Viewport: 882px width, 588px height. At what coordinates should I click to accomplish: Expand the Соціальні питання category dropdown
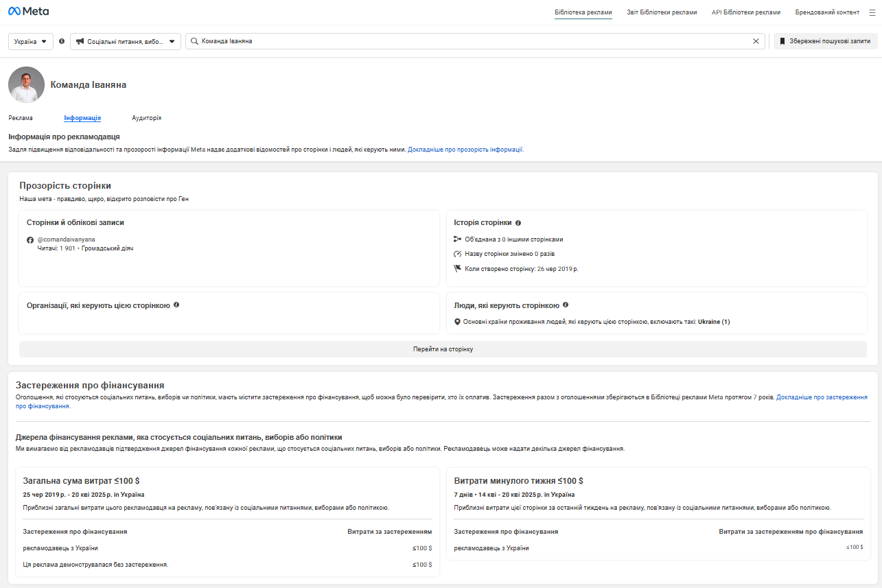click(x=126, y=41)
